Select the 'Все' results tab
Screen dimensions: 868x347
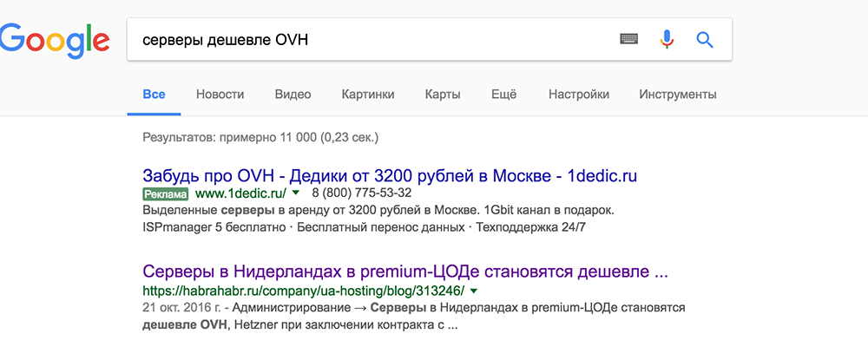tap(154, 95)
